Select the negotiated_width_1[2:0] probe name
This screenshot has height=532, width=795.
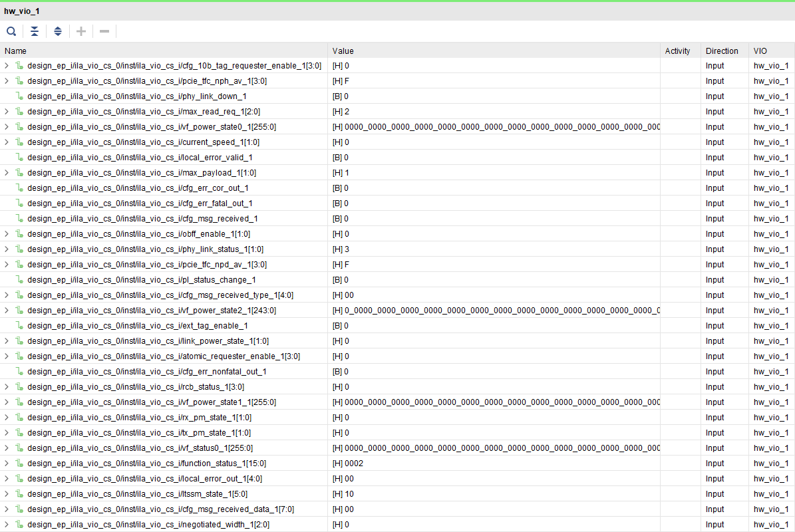(x=148, y=525)
